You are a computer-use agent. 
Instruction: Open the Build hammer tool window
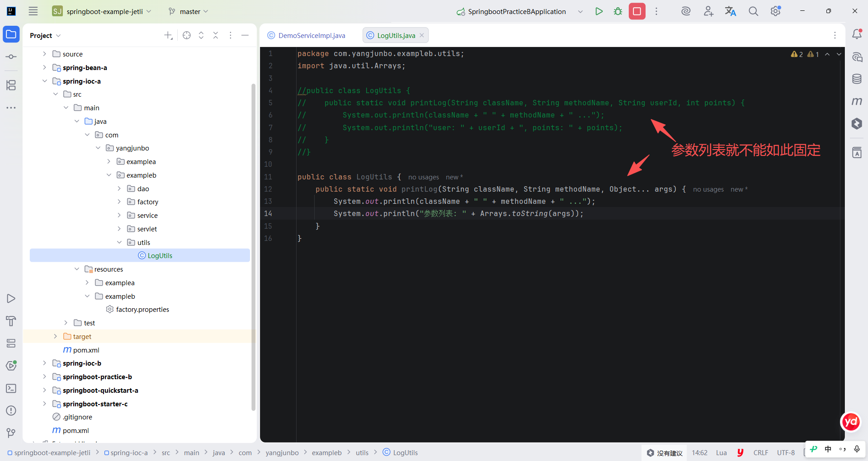click(11, 321)
